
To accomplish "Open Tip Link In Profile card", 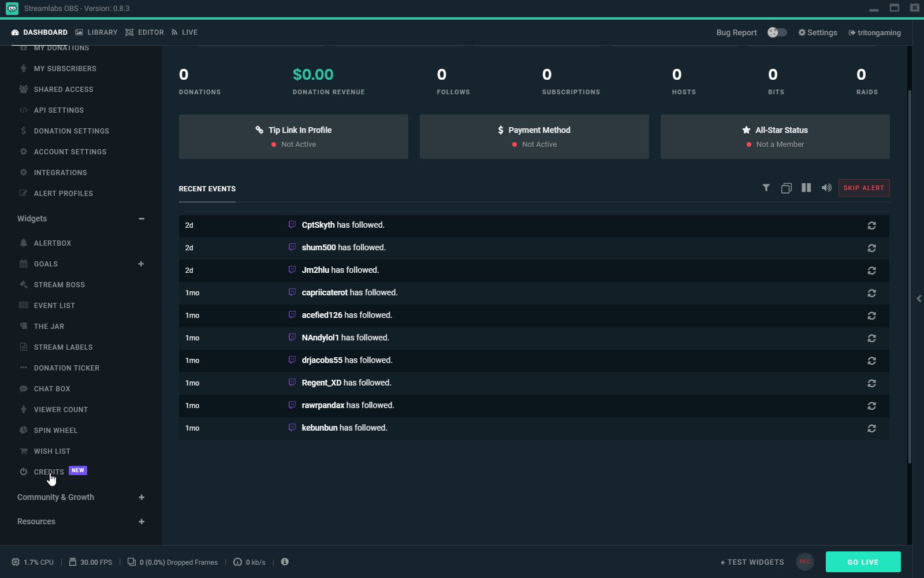I will 293,136.
